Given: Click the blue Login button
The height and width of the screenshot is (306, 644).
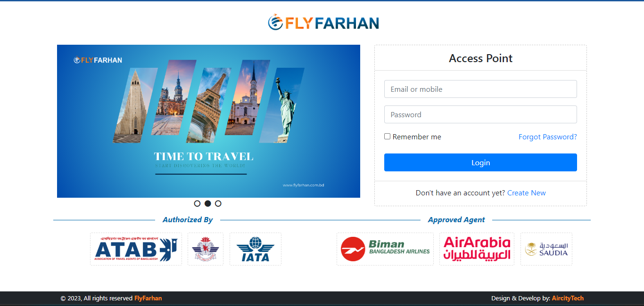Looking at the screenshot, I should (x=480, y=162).
